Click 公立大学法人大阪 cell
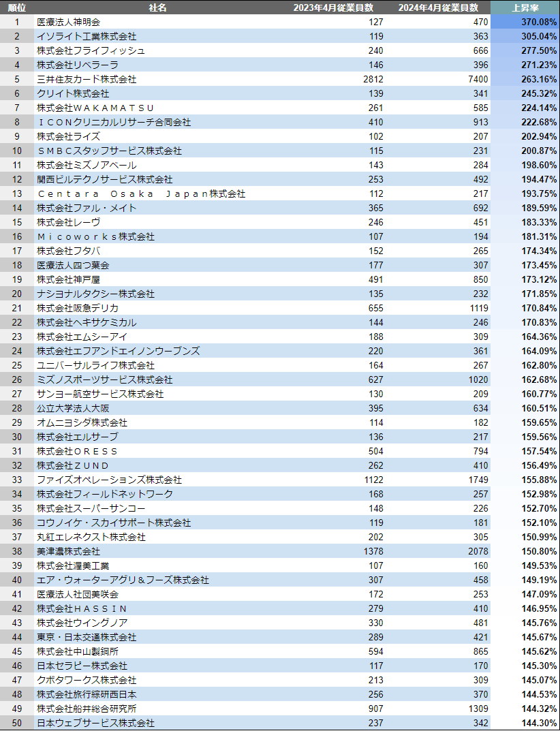Screen dimensions: 560x731 click(73, 408)
